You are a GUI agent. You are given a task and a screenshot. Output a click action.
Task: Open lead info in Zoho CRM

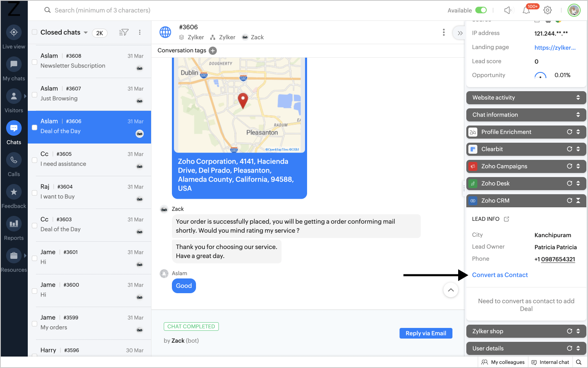[506, 219]
